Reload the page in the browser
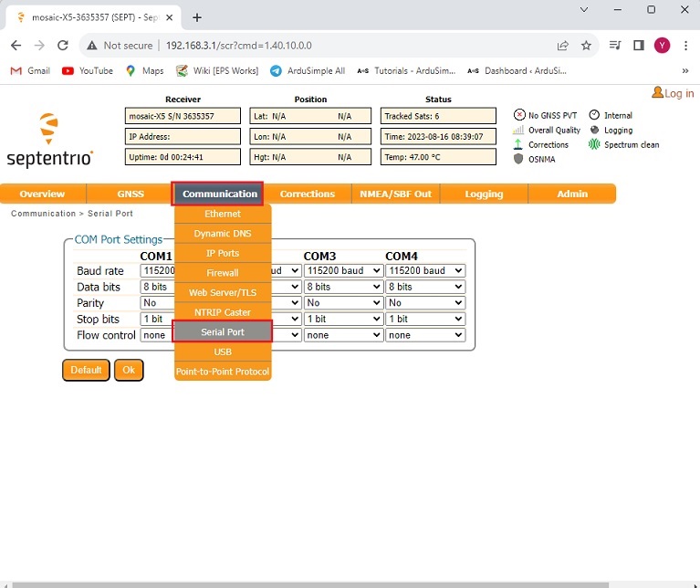Screen dimensions: 700x588 pyautogui.click(x=63, y=45)
